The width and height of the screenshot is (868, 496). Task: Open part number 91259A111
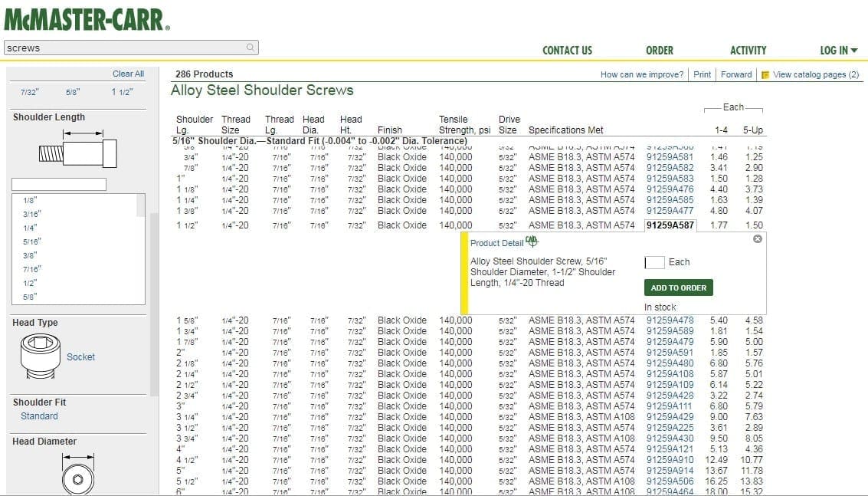(x=670, y=406)
